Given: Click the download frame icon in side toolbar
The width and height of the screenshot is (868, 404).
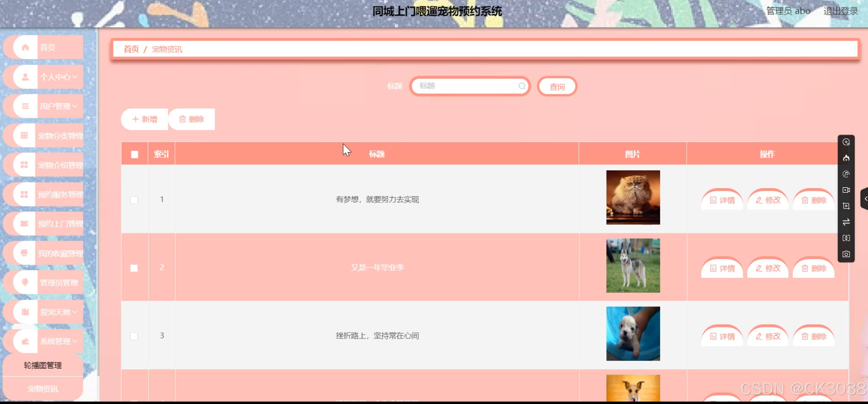Looking at the screenshot, I should click(846, 238).
